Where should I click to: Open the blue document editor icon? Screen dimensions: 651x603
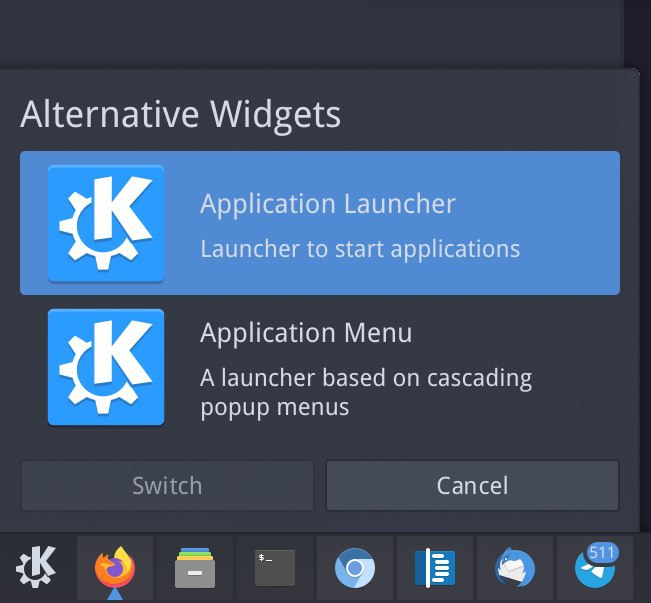pos(435,568)
